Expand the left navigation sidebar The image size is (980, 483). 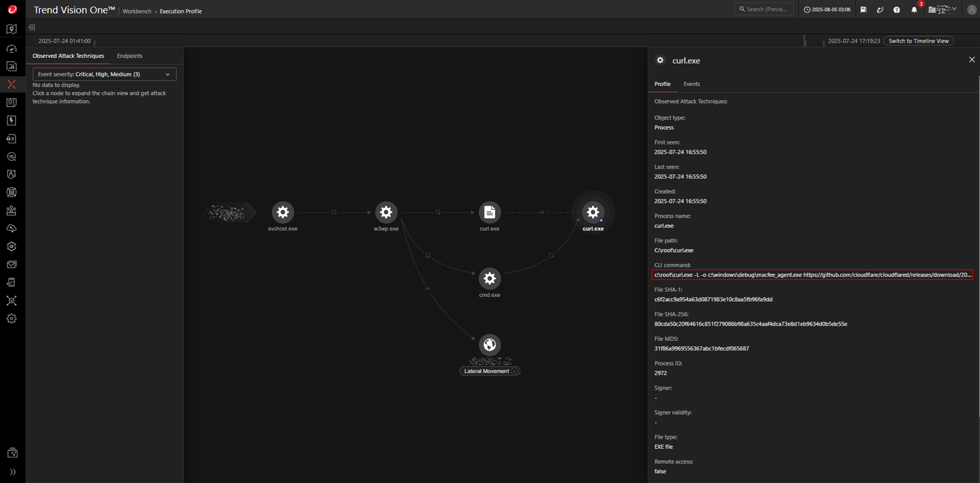[13, 472]
